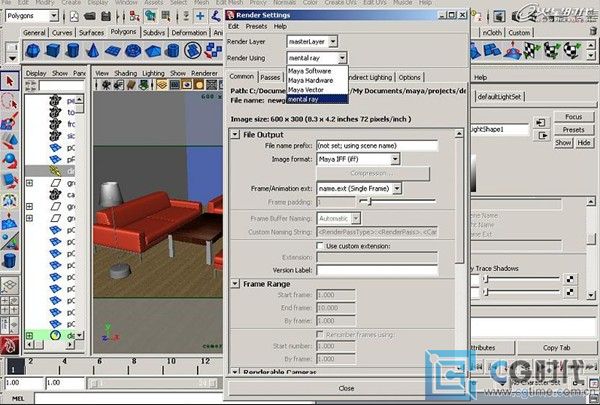The image size is (600, 405).
Task: Create a polygon cube from shelf
Action: click(x=53, y=51)
